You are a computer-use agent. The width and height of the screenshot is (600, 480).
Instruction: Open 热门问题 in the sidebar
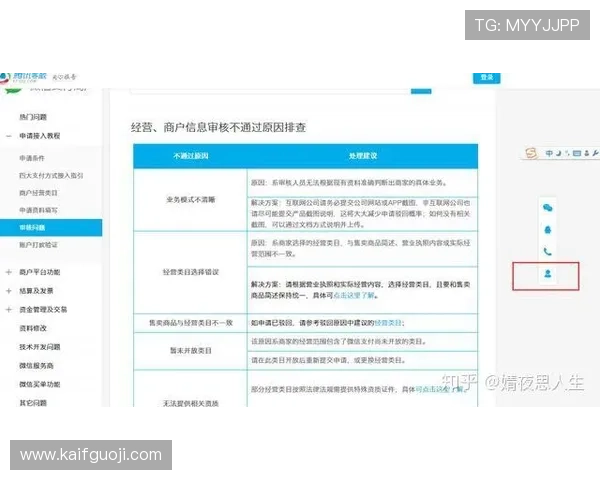pyautogui.click(x=33, y=117)
